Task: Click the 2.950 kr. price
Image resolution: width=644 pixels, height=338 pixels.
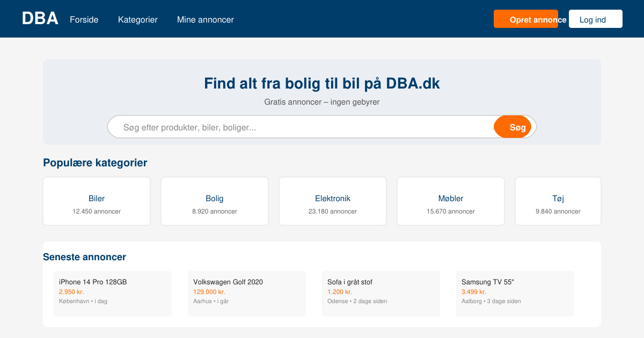Action: (x=71, y=292)
